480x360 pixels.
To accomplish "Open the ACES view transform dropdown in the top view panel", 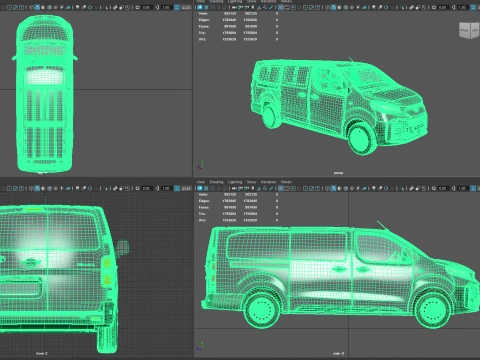I will [186, 7].
